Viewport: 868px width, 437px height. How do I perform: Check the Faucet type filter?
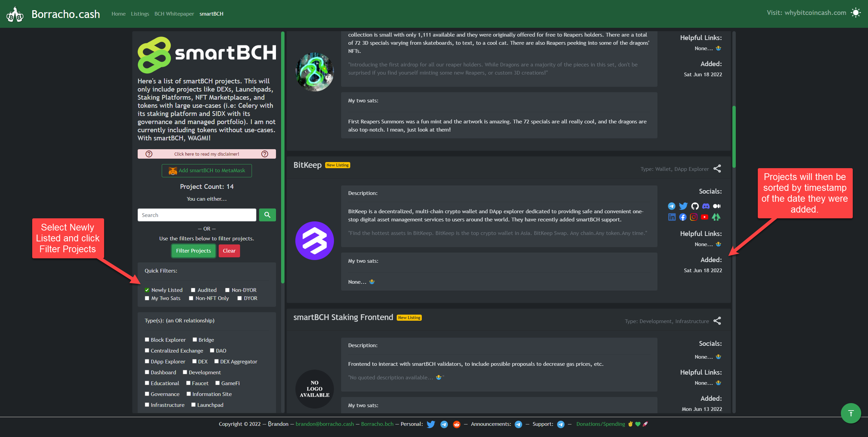[188, 383]
